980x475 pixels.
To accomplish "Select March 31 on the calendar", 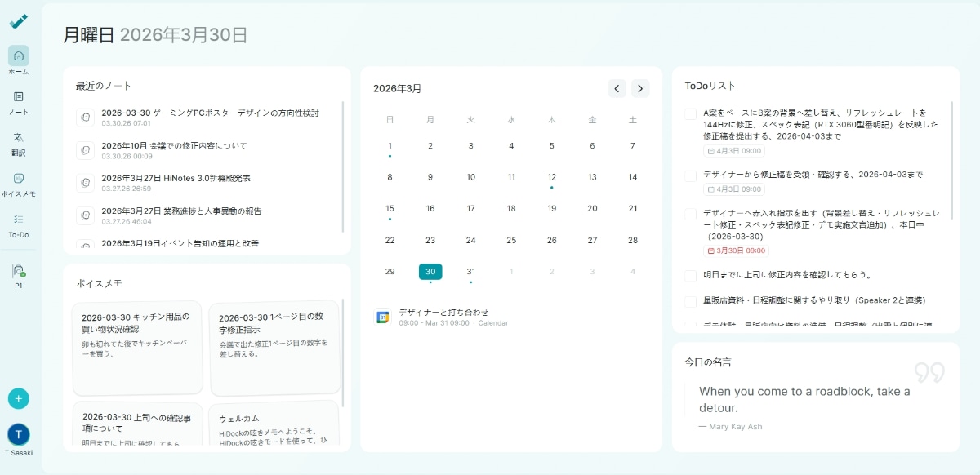I will coord(470,272).
